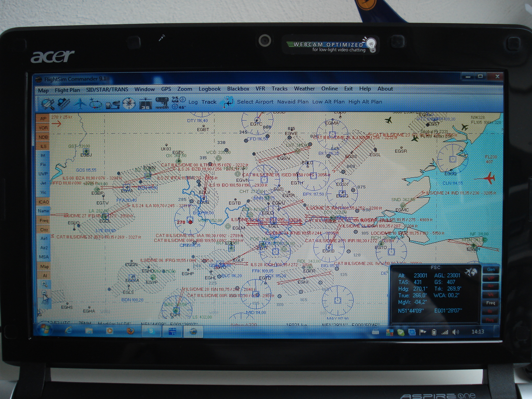Viewport: 532px width, 399px height.
Task: Click the High Alt Plan button
Action: 365,102
